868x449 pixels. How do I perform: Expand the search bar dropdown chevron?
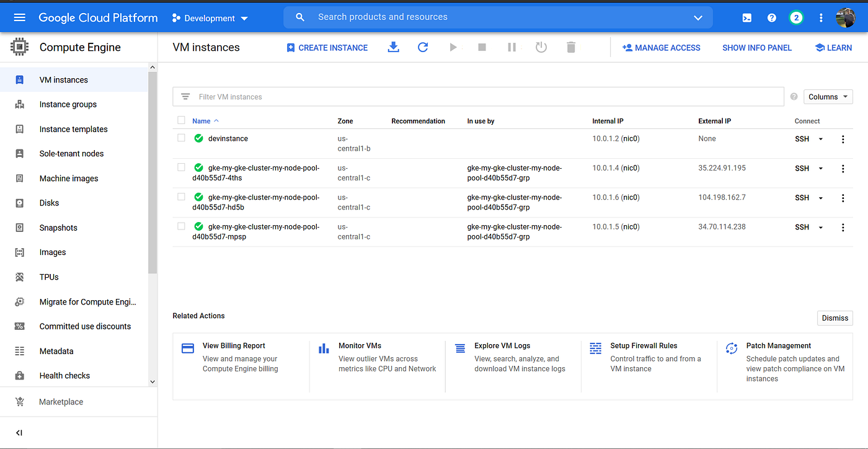(x=697, y=18)
